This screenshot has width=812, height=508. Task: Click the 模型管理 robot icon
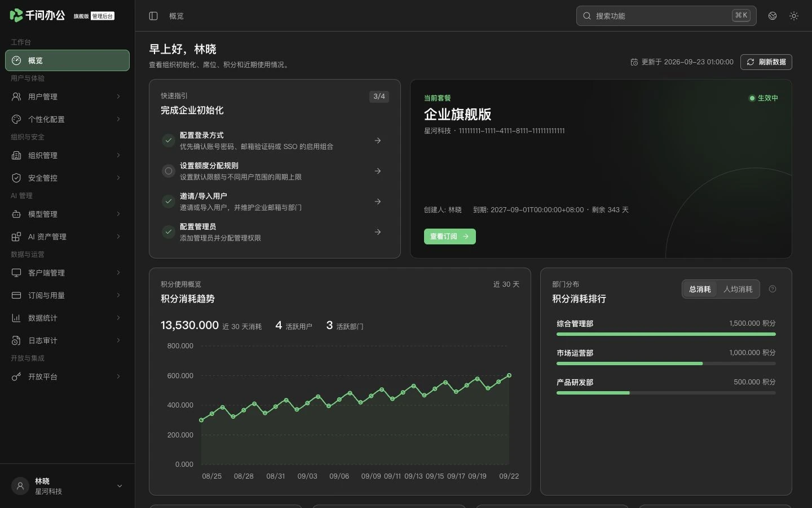click(16, 214)
